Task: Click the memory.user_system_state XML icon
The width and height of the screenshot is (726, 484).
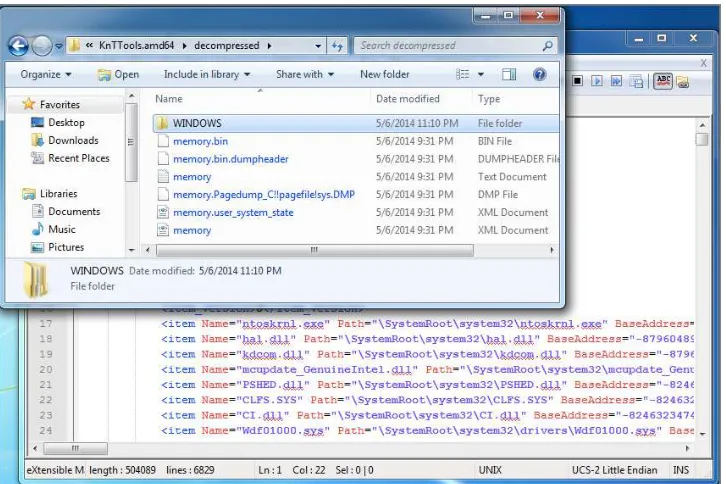Action: point(163,213)
